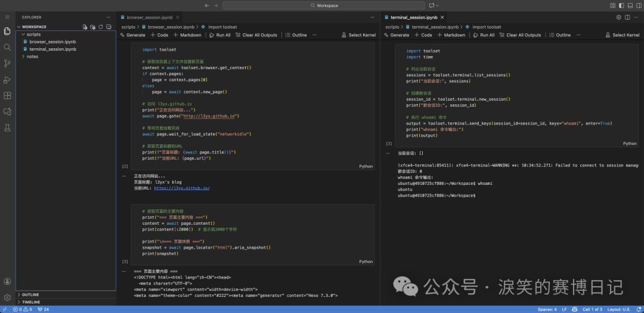Open the Search view in activity bar
Screen dimensions: 644x313
(7, 47)
